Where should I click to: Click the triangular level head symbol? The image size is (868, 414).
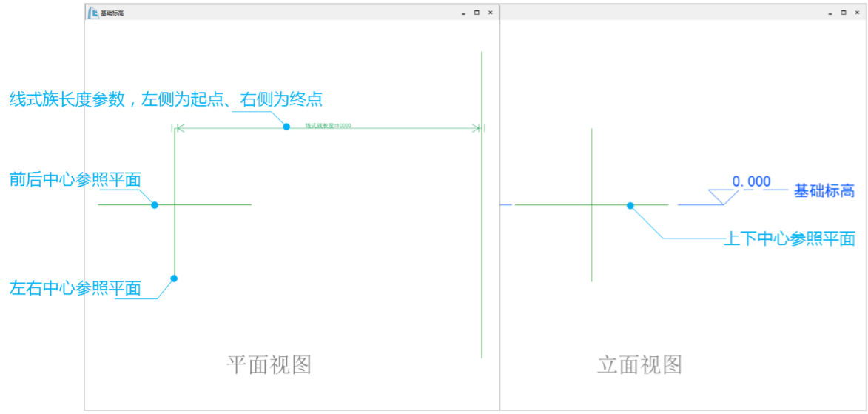(x=723, y=197)
